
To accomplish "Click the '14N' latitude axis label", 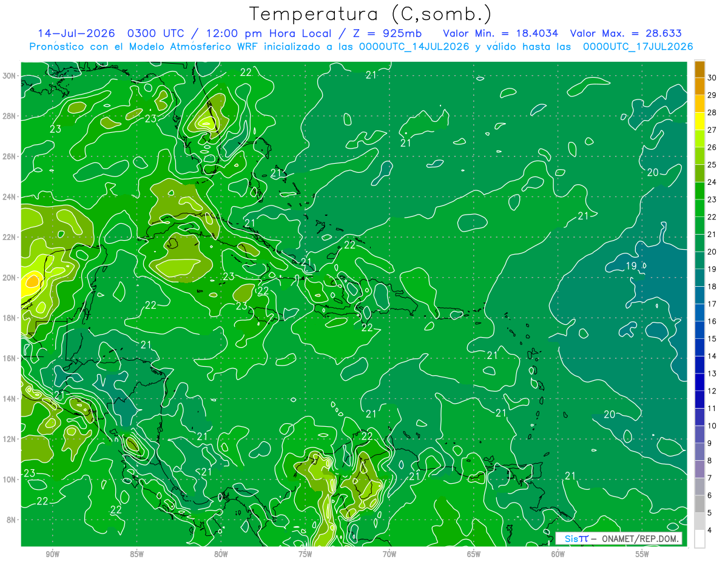I will (9, 398).
